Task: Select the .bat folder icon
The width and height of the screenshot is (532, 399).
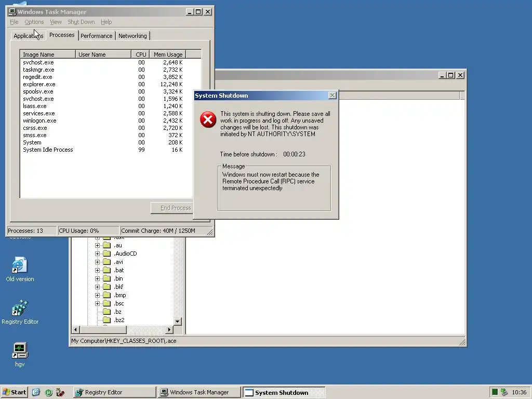Action: click(x=107, y=270)
